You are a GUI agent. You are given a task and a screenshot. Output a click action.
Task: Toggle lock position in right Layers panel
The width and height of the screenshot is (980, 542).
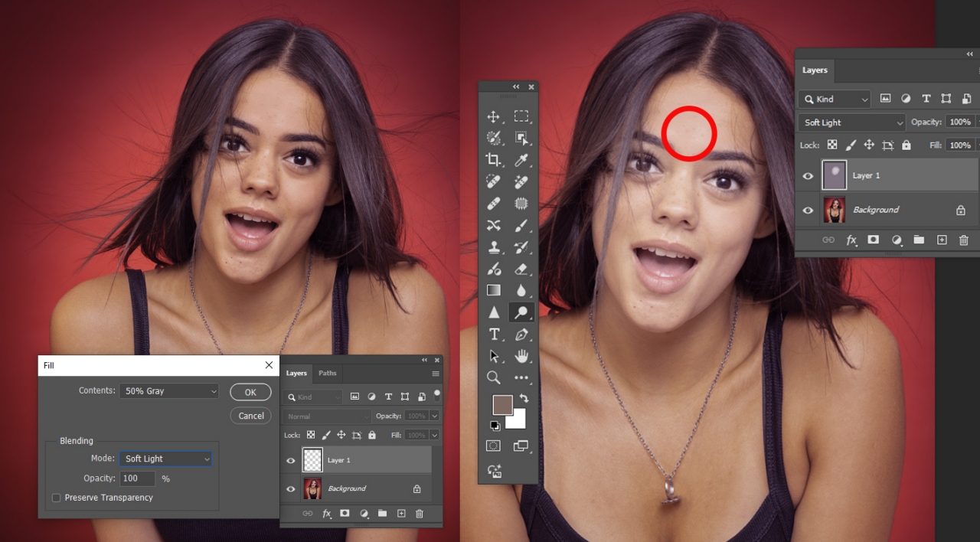pos(869,145)
